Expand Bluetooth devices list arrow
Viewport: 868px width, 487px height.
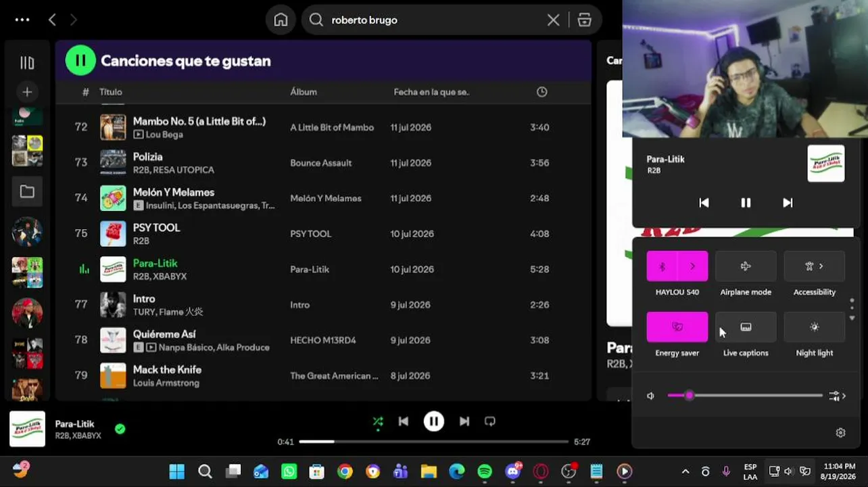click(693, 266)
